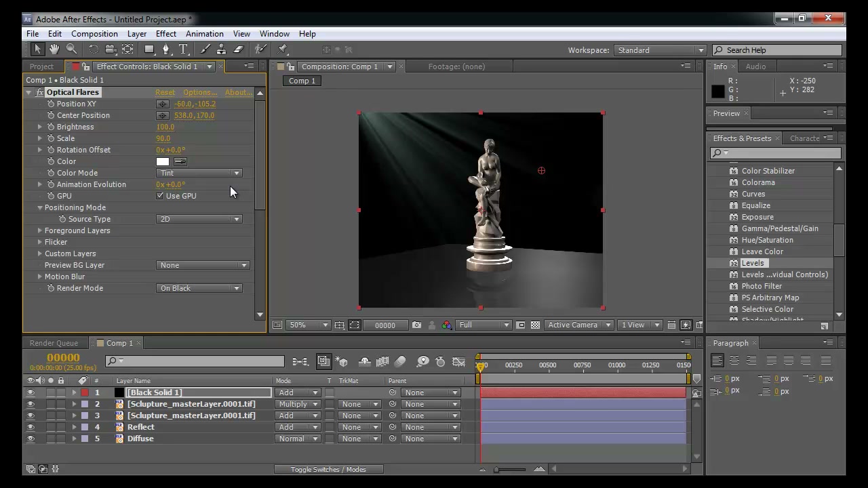
Task: Hide the Diffuse layer visibility
Action: [x=30, y=439]
